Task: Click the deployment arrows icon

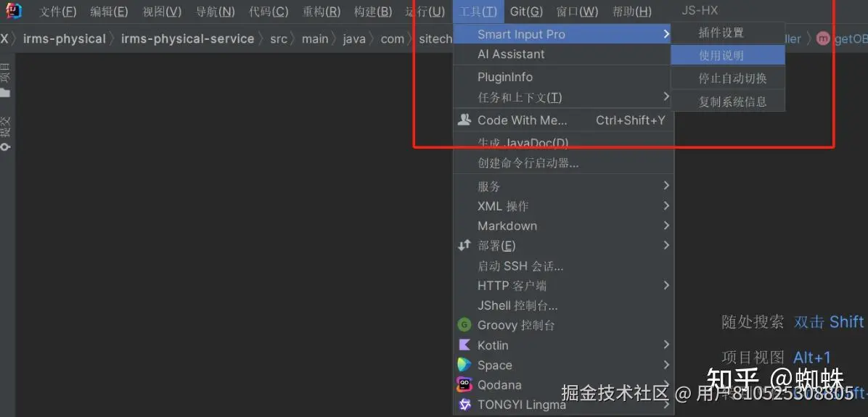Action: pyautogui.click(x=464, y=245)
